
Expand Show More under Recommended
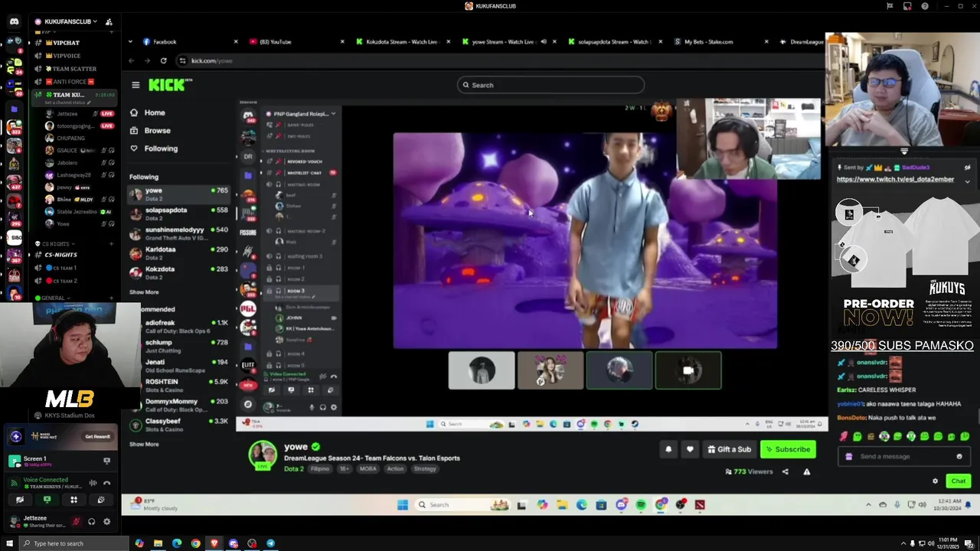(144, 444)
